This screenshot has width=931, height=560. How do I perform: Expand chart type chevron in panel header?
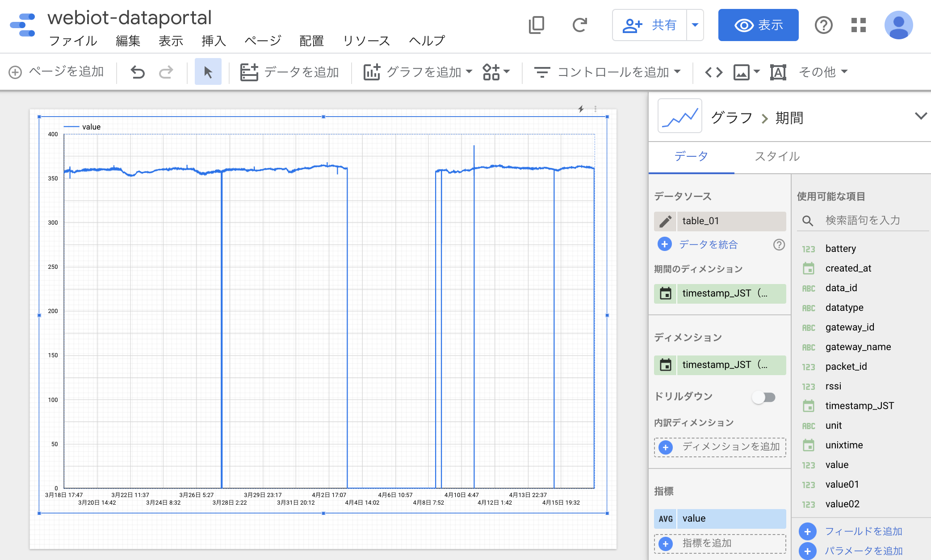(921, 117)
